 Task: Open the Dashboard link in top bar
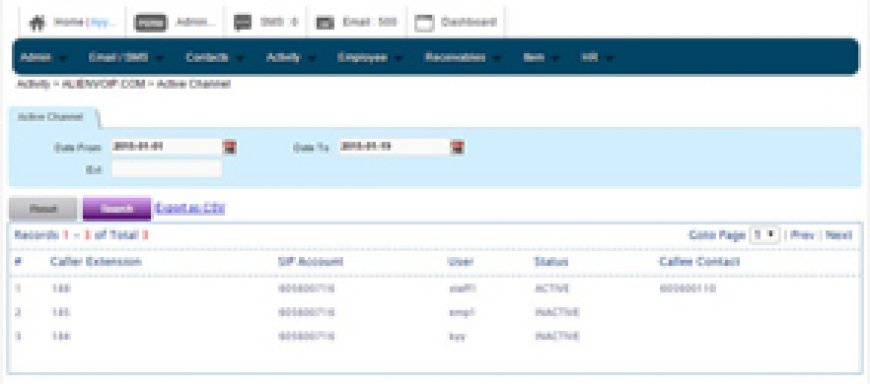pos(468,23)
